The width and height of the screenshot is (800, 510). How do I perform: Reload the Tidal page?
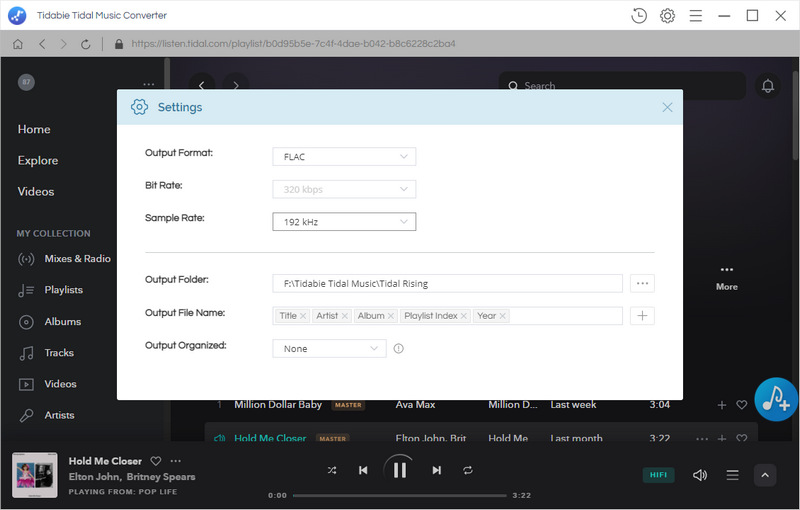click(x=86, y=44)
